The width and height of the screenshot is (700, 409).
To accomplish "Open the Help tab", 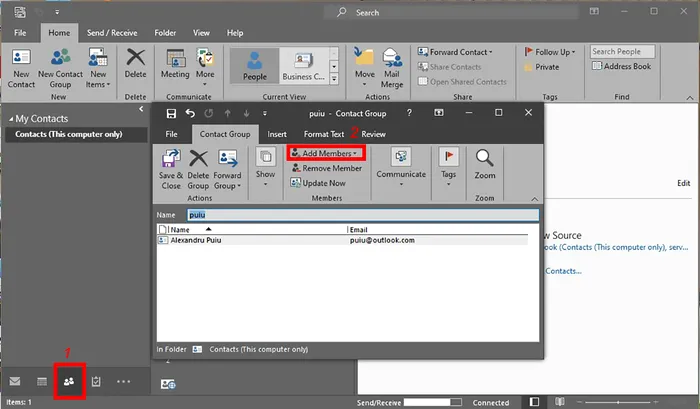I will coord(235,33).
